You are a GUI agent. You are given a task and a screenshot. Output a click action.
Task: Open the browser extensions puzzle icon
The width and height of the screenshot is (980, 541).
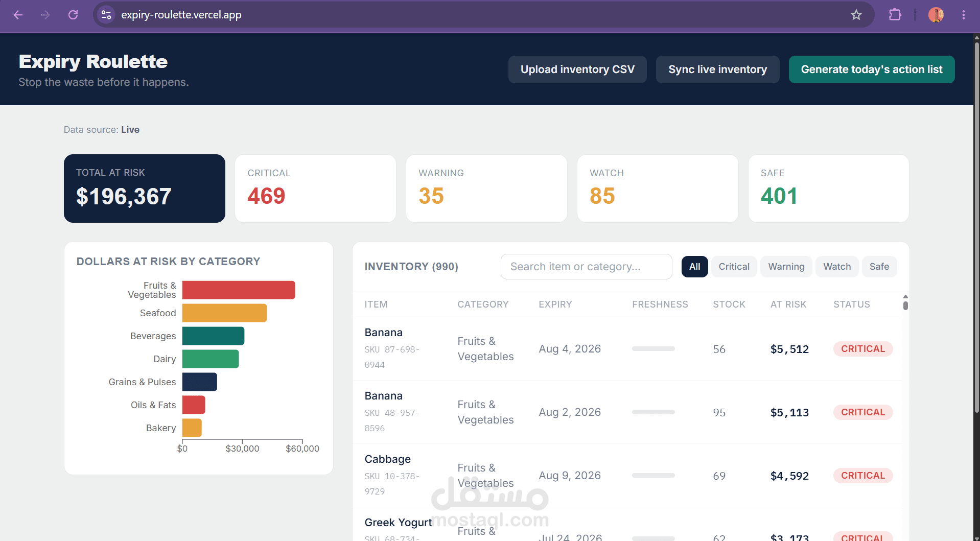pyautogui.click(x=895, y=15)
